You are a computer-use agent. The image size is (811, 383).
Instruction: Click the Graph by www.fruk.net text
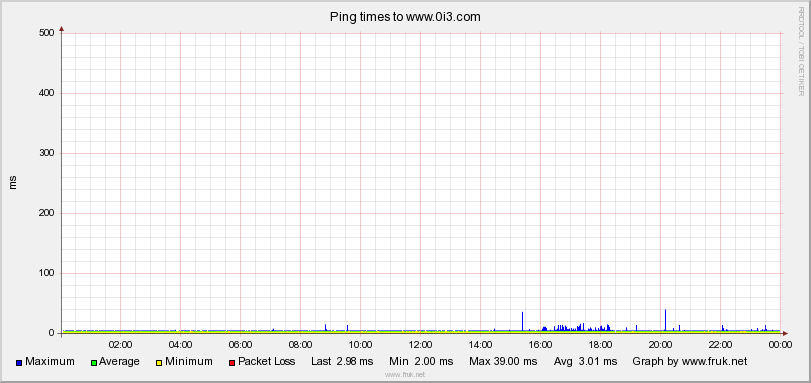click(x=689, y=362)
